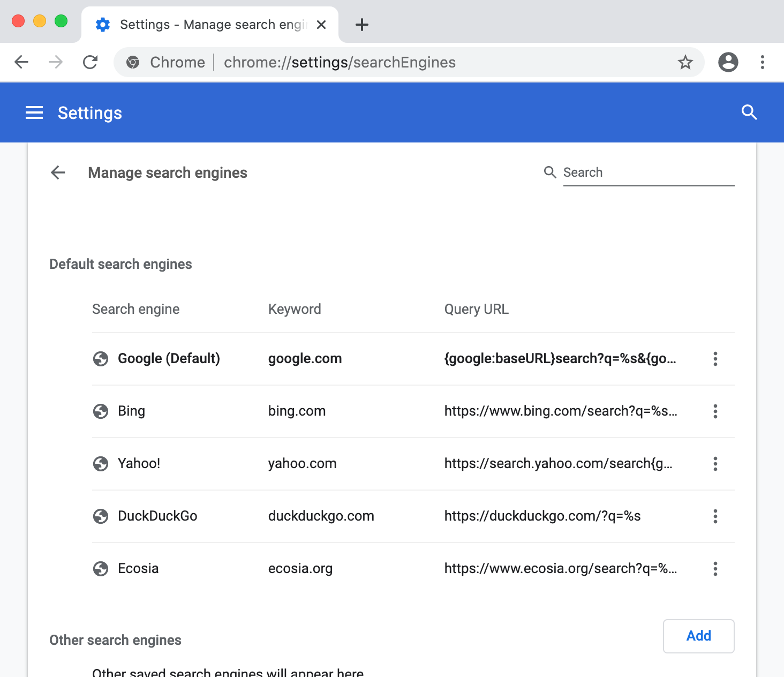Click the back arrow beside Manage search engines
Image resolution: width=784 pixels, height=677 pixels.
pos(58,172)
